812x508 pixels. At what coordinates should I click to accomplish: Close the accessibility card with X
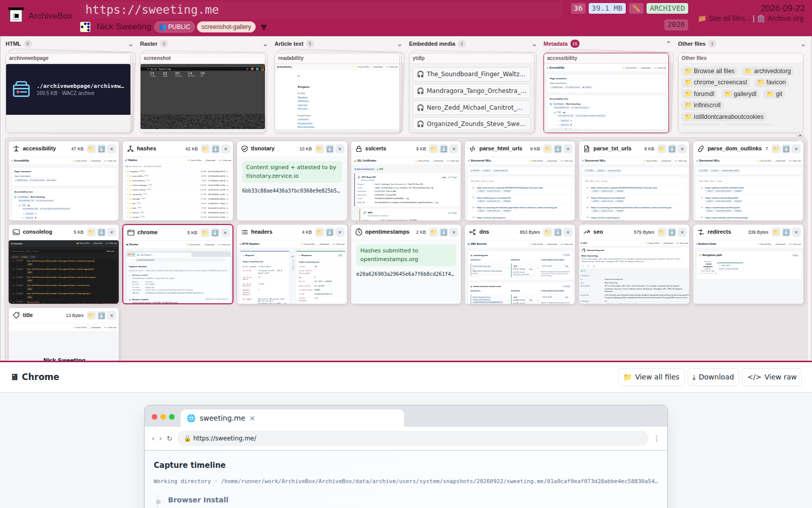[112, 149]
